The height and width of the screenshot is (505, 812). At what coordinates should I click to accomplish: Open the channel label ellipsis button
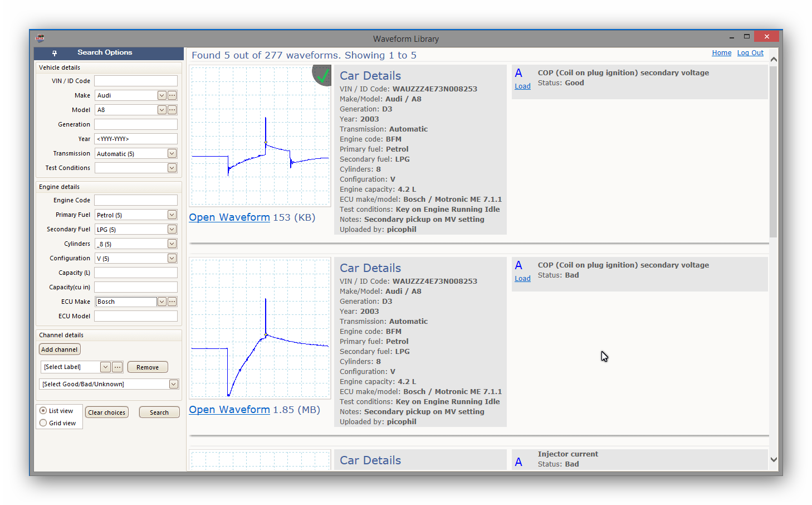(117, 367)
